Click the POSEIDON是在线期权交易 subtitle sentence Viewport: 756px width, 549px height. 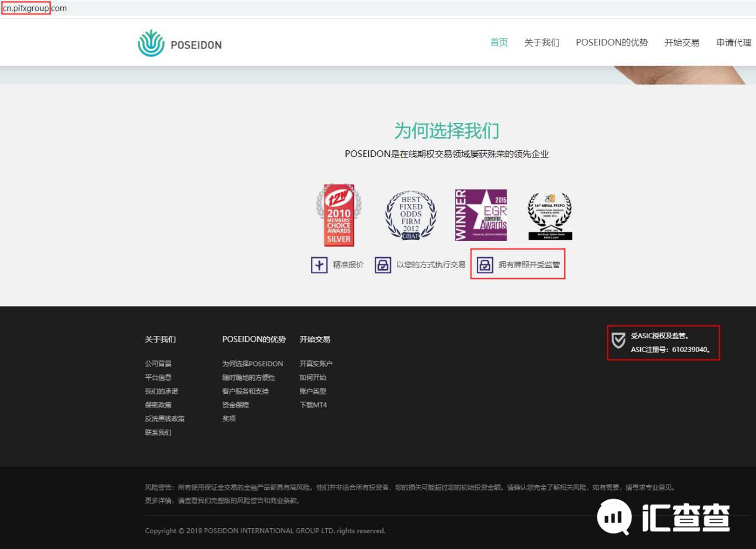tap(447, 154)
